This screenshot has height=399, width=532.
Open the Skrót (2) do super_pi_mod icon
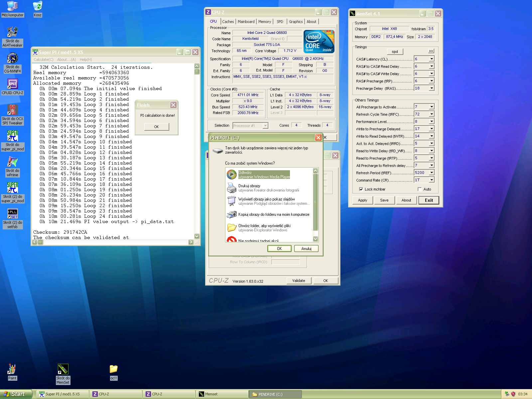pyautogui.click(x=12, y=192)
